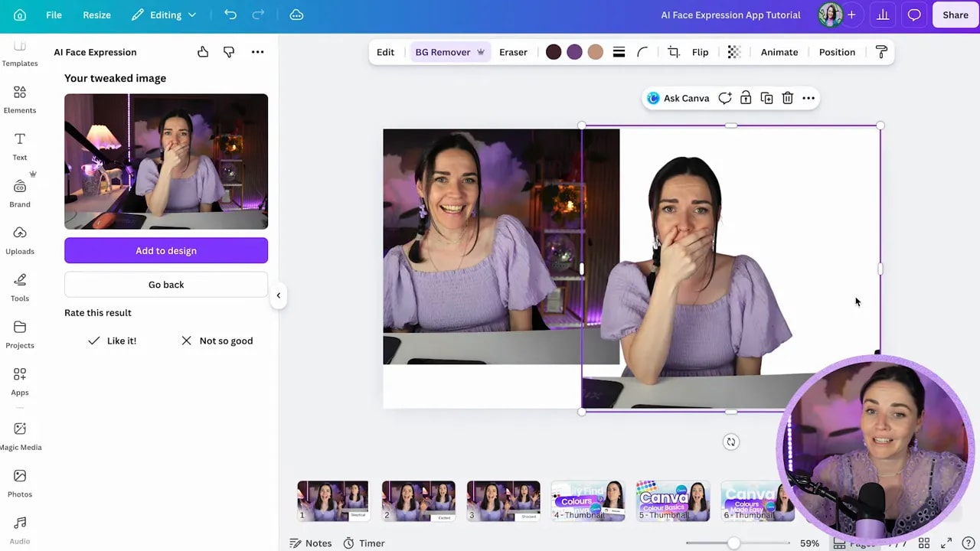Rate result as Not so good

click(x=217, y=341)
